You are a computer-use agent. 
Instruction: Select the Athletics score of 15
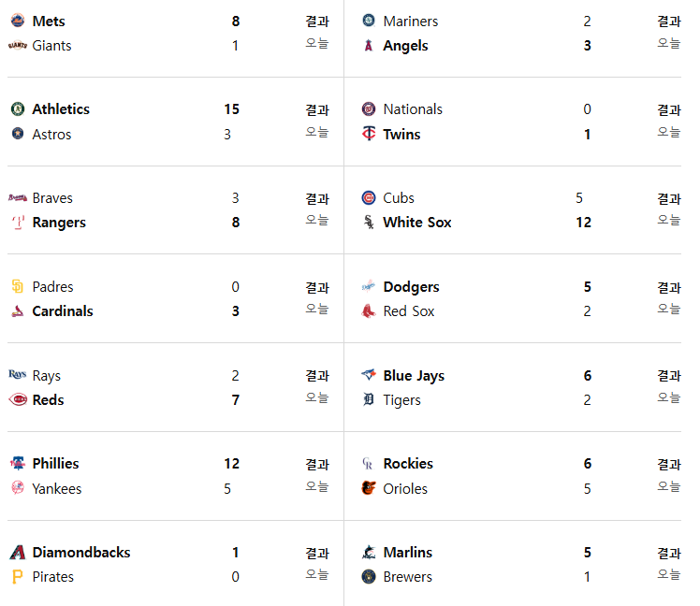[232, 108]
